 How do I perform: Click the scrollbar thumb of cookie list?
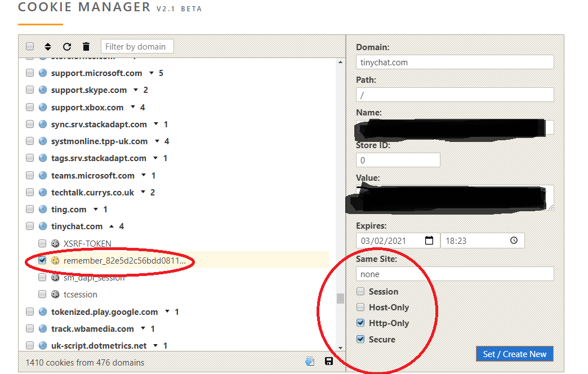[340, 299]
